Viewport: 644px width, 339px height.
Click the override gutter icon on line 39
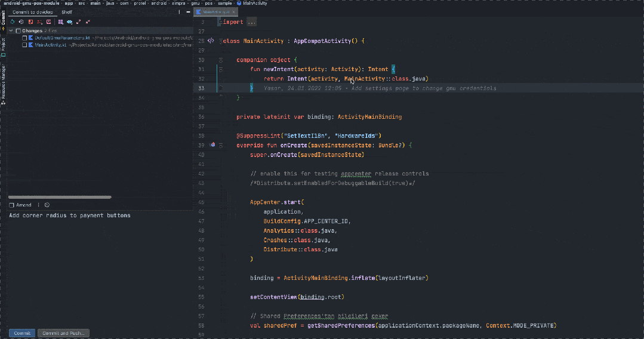coord(212,145)
